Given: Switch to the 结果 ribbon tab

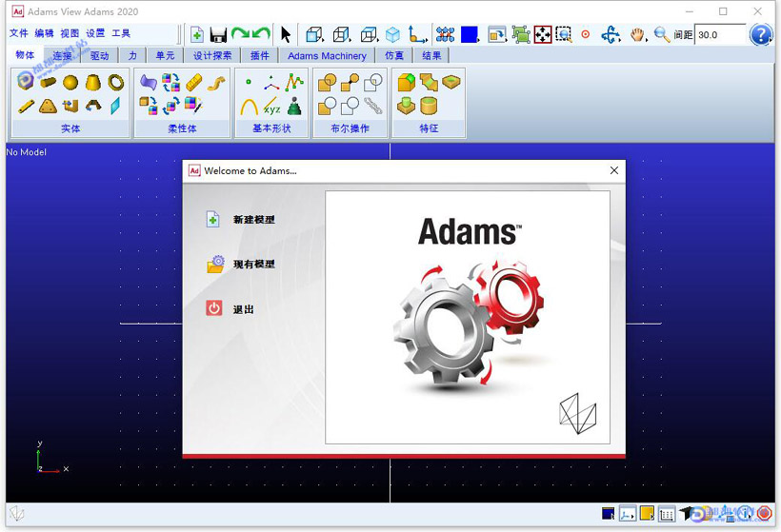Looking at the screenshot, I should click(431, 56).
